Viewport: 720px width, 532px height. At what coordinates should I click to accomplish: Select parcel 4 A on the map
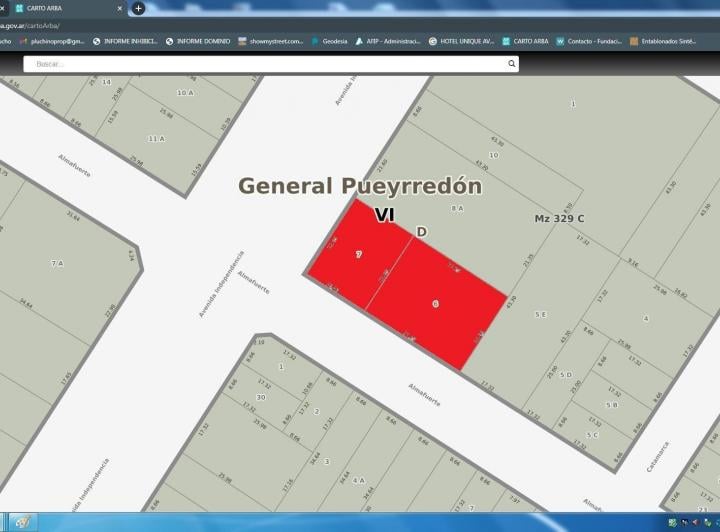[x=358, y=481]
